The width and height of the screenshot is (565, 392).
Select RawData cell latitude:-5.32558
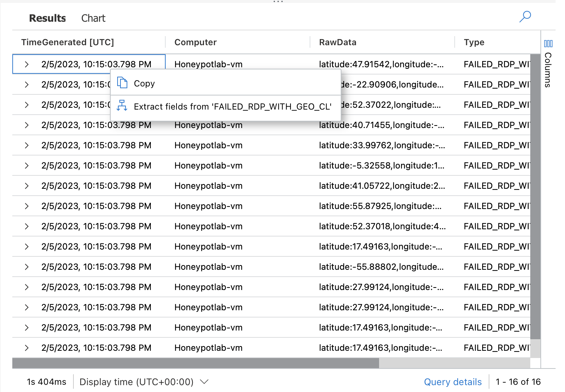tap(382, 166)
